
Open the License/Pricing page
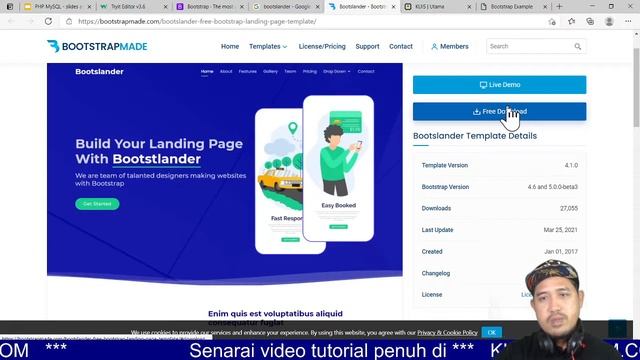(322, 47)
